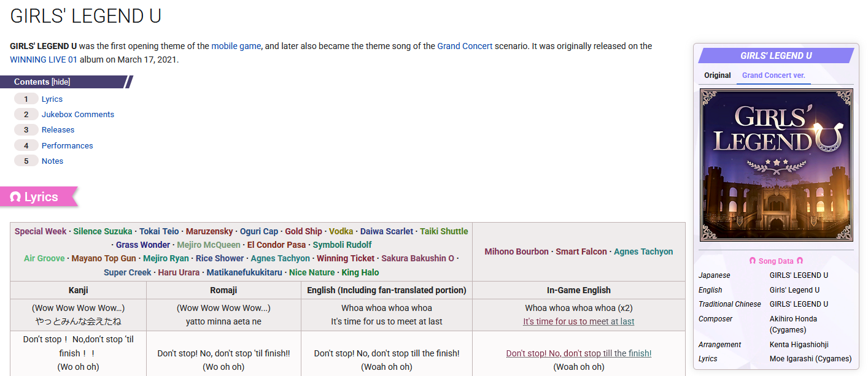Open the Symboli Rudolf character link
This screenshot has width=868, height=376.
point(342,245)
